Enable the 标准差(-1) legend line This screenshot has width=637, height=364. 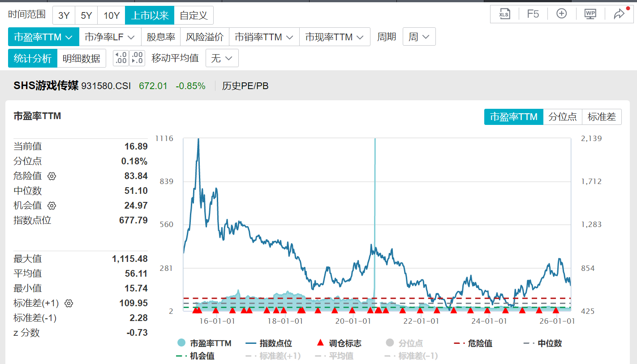[411, 356]
